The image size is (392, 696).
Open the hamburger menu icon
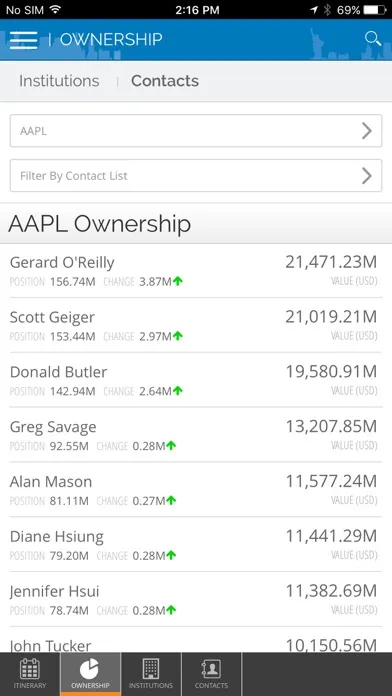click(x=24, y=40)
